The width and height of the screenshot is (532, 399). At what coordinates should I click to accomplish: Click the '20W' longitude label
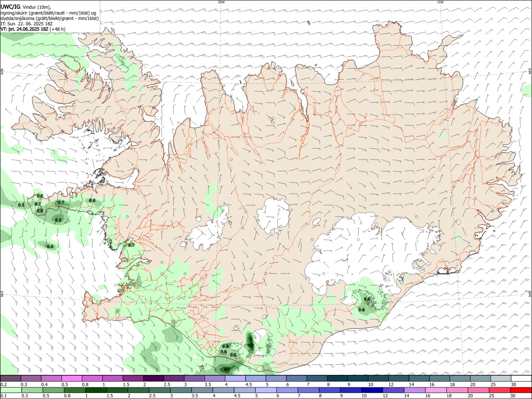pyautogui.click(x=221, y=2)
